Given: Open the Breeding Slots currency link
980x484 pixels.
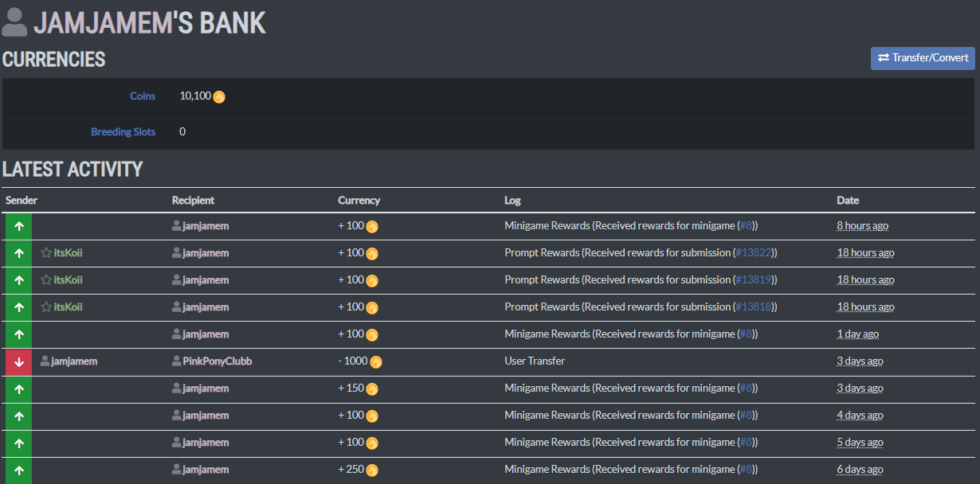Looking at the screenshot, I should click(123, 131).
